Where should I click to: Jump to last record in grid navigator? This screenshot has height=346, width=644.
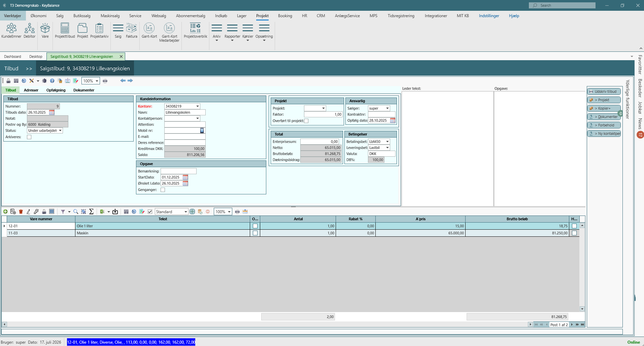click(x=582, y=324)
